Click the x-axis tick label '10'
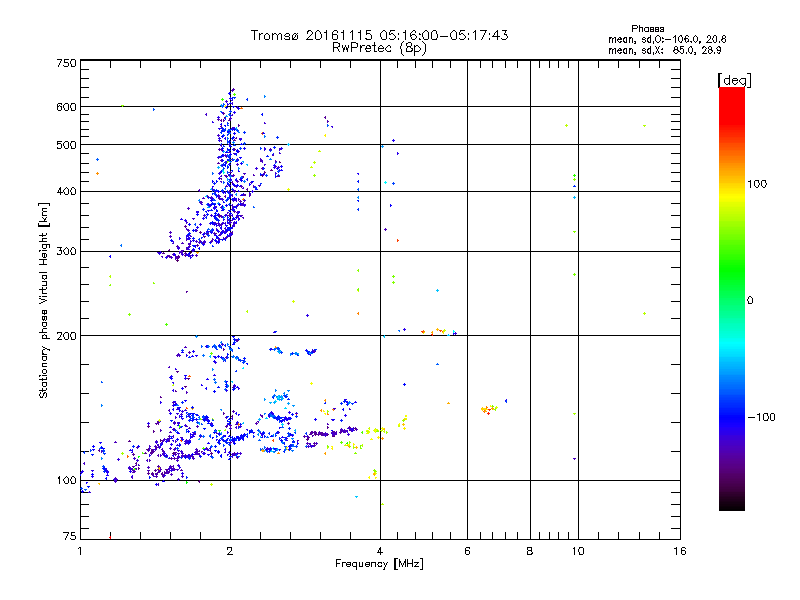 [x=578, y=551]
